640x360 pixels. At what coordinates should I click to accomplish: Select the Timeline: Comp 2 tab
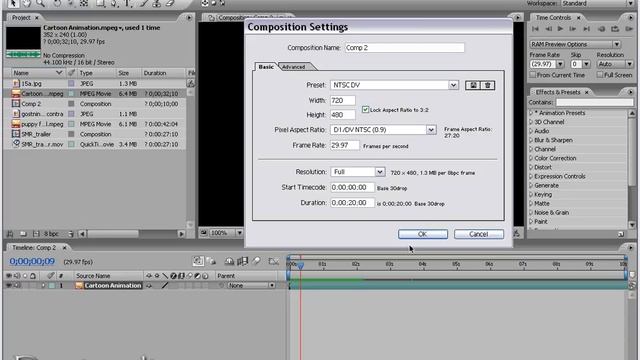coord(34,248)
